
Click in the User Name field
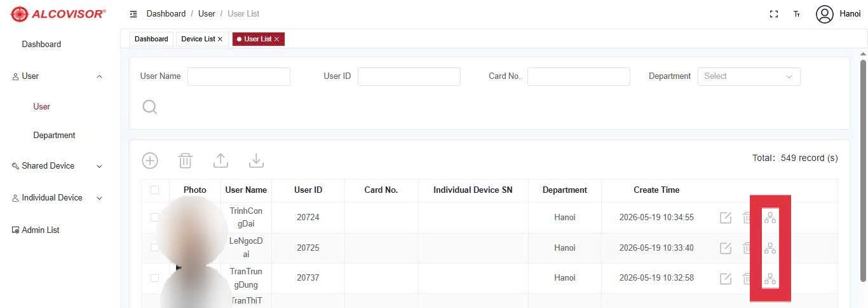(239, 76)
